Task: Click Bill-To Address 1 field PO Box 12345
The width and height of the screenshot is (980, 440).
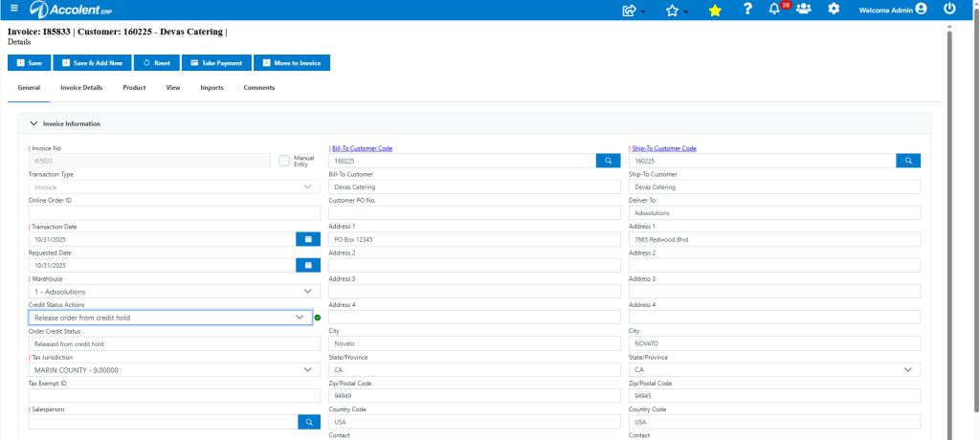Action: [x=475, y=239]
